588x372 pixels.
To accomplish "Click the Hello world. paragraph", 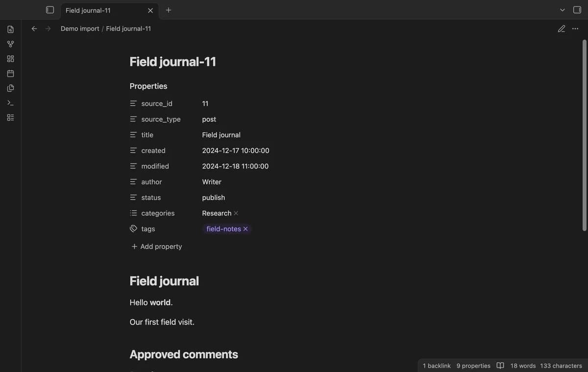I will [x=151, y=302].
